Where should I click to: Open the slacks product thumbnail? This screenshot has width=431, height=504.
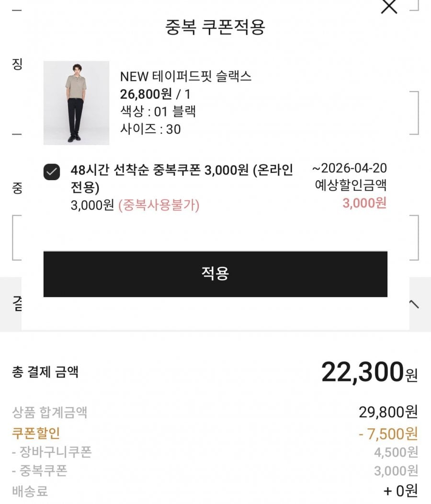coord(76,103)
